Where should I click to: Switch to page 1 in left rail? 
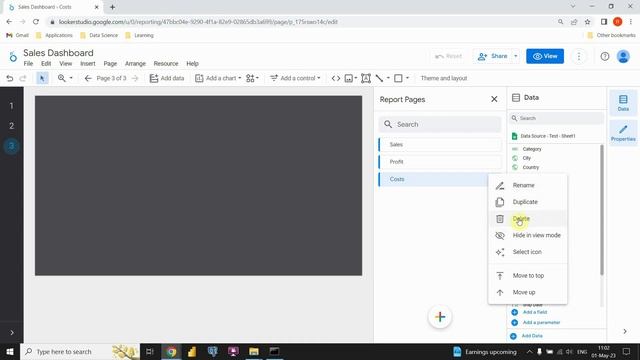pos(11,106)
